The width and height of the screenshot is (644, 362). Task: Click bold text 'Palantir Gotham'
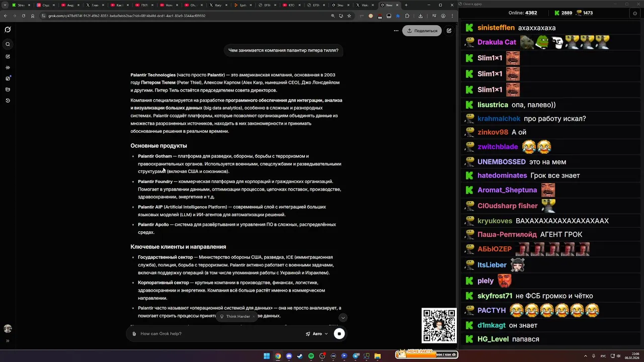point(155,156)
